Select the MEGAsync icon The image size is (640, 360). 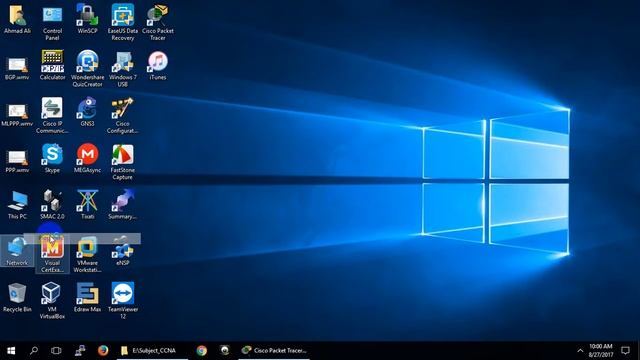[87, 158]
